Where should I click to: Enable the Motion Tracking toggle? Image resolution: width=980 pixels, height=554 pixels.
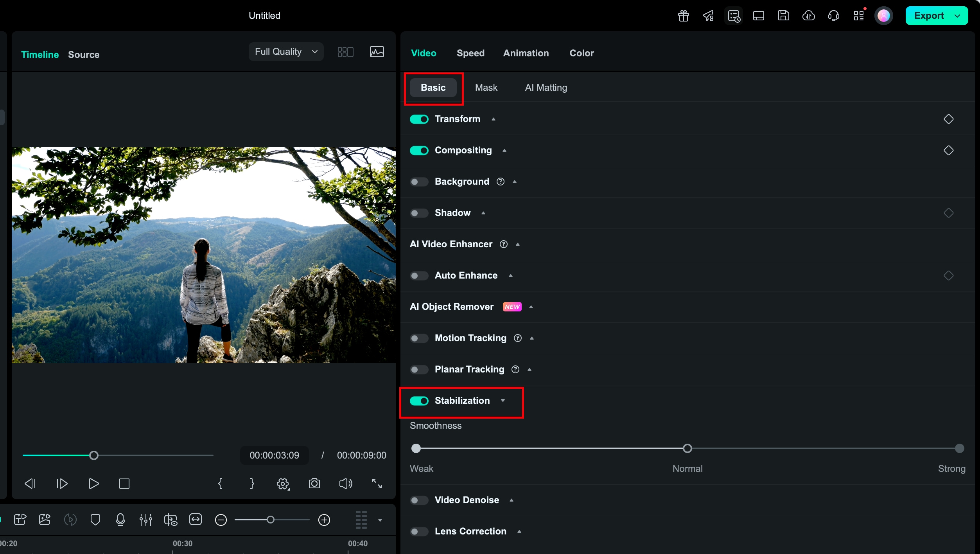[x=419, y=338]
